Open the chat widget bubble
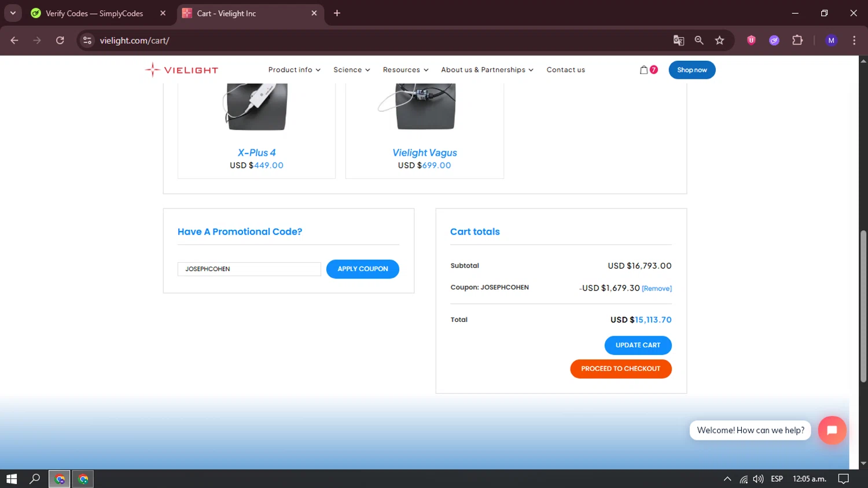 click(x=832, y=430)
